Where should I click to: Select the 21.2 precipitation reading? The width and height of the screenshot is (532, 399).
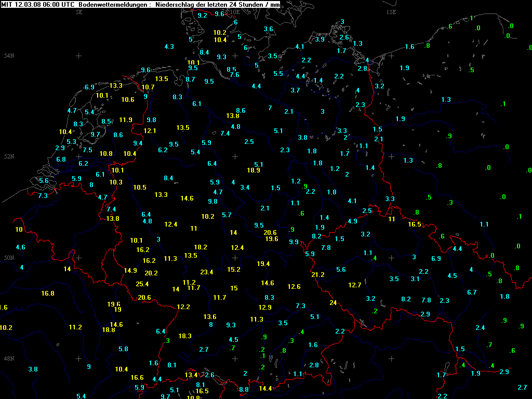(x=317, y=275)
